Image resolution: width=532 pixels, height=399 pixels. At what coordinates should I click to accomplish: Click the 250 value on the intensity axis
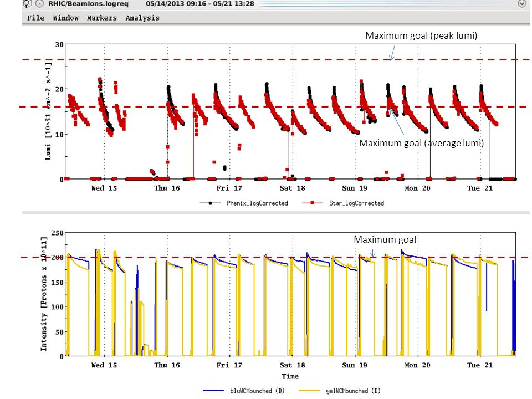[57, 233]
